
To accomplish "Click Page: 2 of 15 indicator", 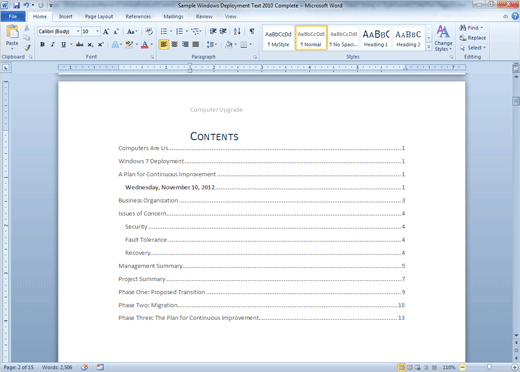I will coord(19,367).
